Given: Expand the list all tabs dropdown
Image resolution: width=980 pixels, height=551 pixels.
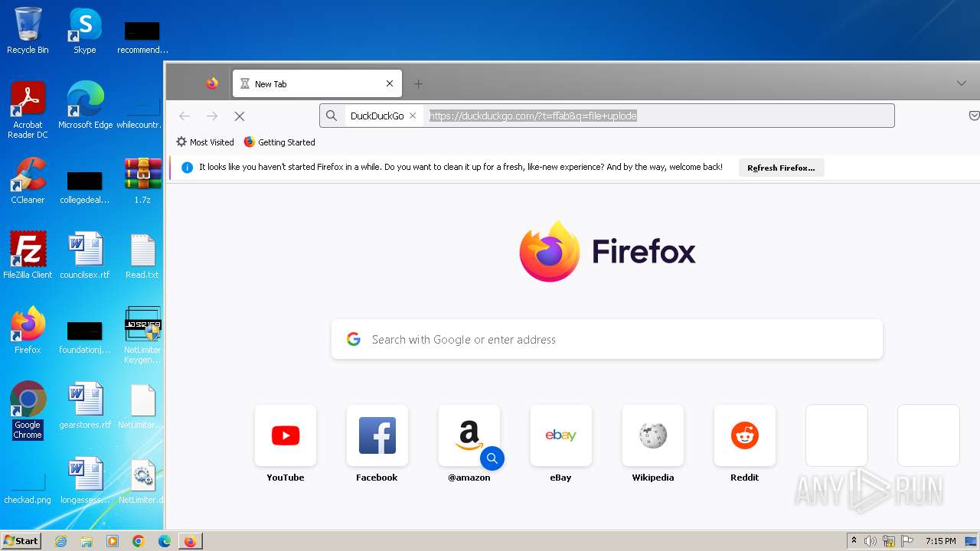Looking at the screenshot, I should pyautogui.click(x=962, y=83).
